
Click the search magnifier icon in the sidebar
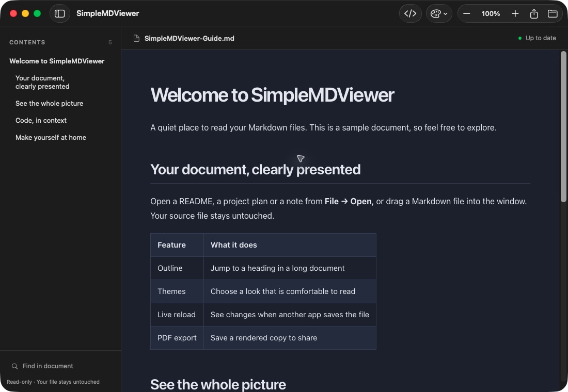(14, 366)
